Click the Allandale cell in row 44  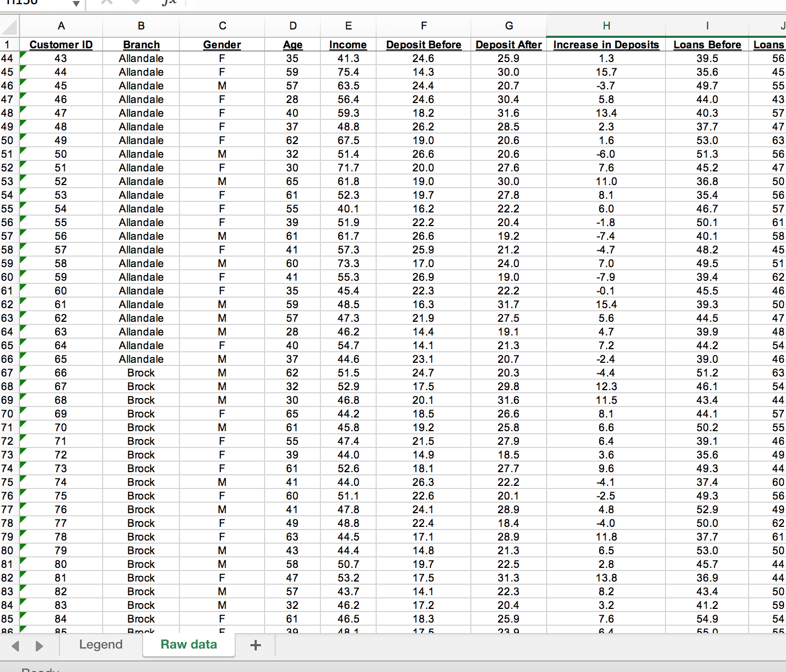pyautogui.click(x=141, y=58)
